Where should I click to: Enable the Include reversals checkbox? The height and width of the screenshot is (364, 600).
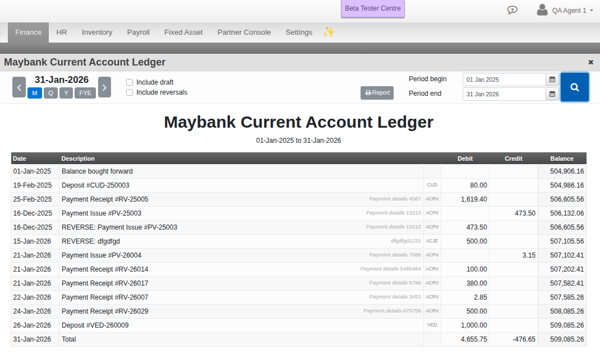point(130,92)
